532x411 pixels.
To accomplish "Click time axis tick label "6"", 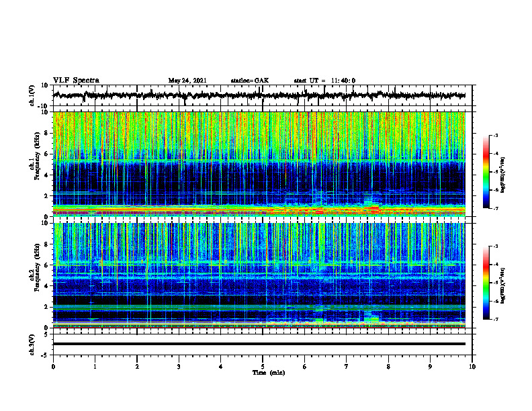I will click(x=305, y=367).
